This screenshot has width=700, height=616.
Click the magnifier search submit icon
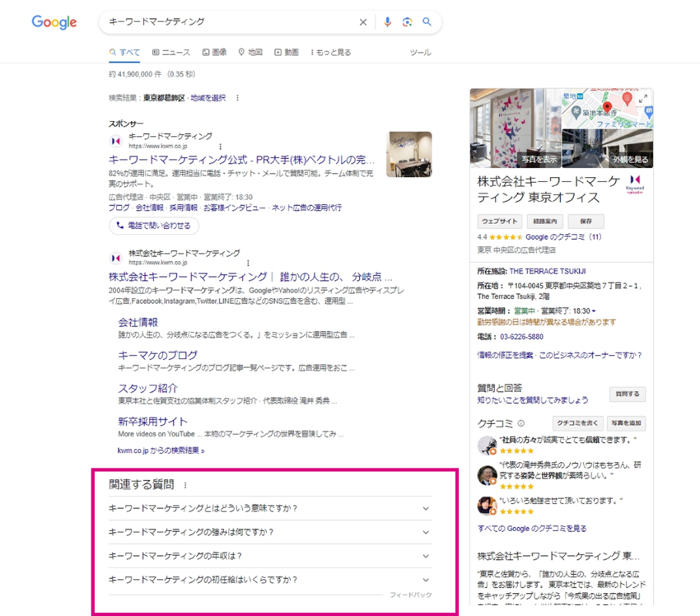(427, 21)
